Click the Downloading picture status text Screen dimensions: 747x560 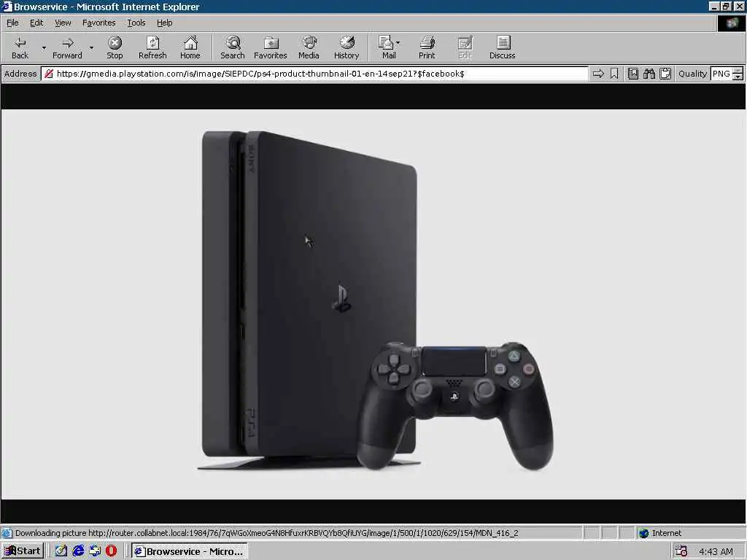[266, 533]
